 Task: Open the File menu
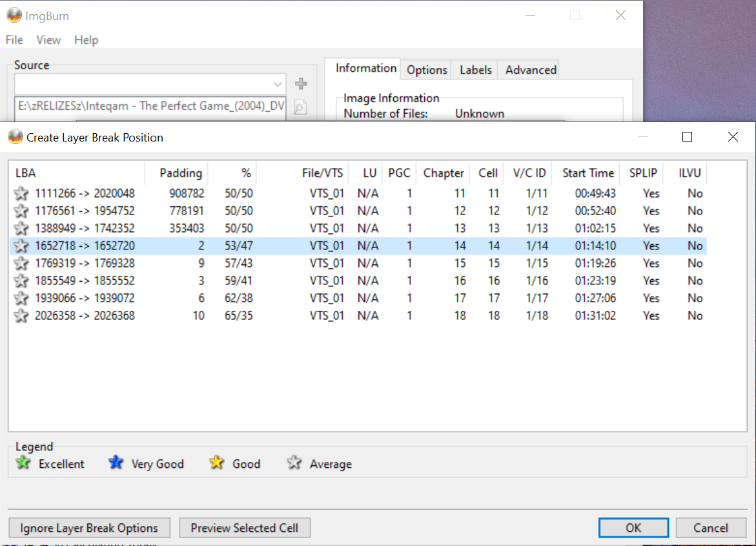(14, 40)
